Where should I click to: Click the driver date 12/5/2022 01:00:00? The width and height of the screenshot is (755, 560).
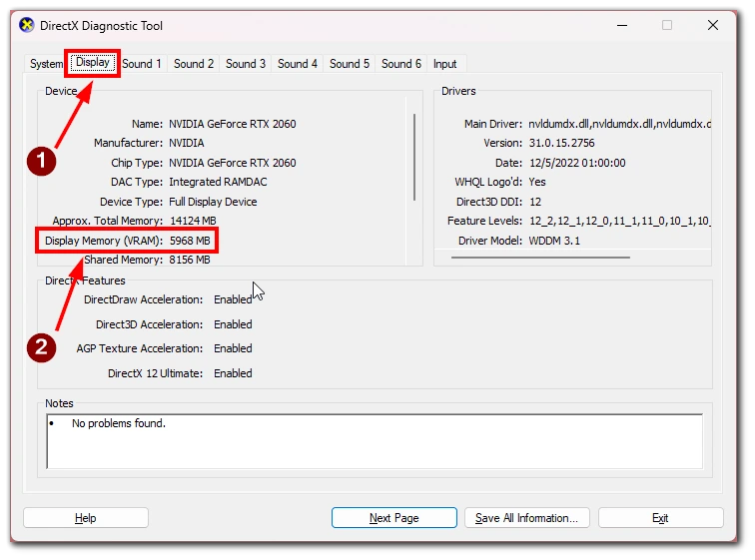(577, 163)
